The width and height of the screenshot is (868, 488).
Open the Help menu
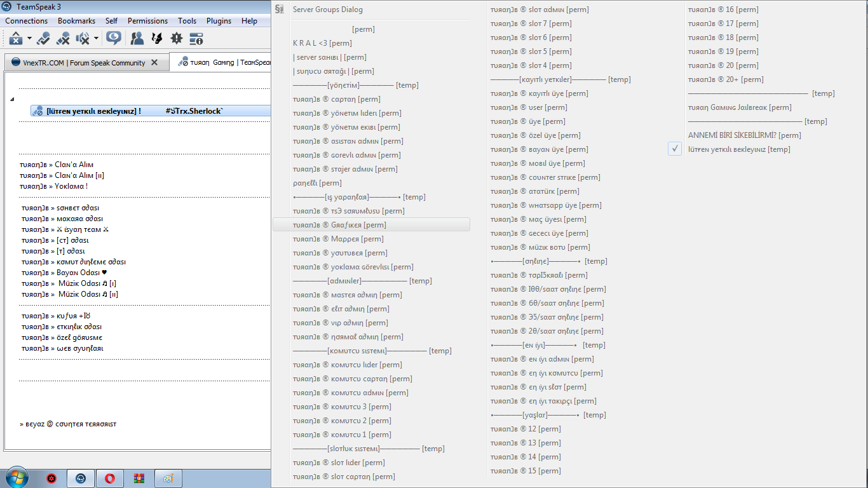249,21
